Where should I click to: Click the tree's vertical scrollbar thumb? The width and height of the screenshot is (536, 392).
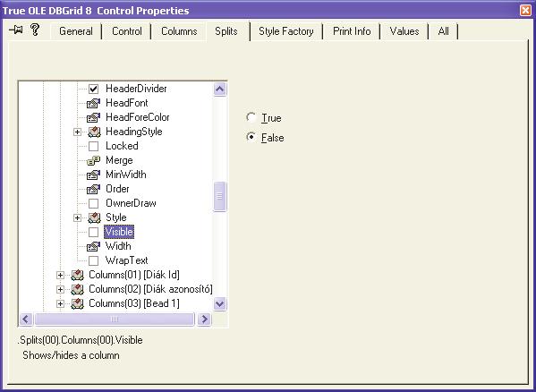tap(219, 196)
